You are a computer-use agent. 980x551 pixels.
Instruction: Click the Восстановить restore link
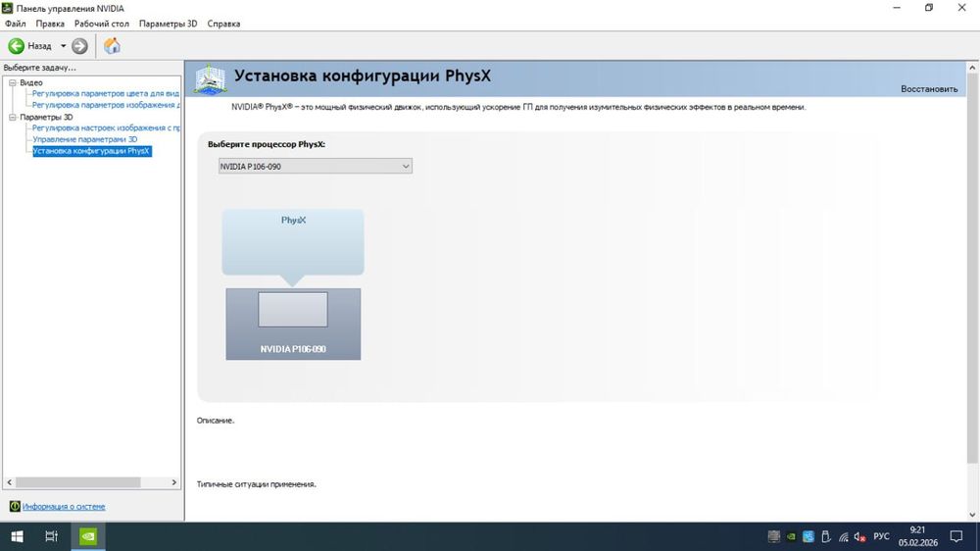click(929, 89)
